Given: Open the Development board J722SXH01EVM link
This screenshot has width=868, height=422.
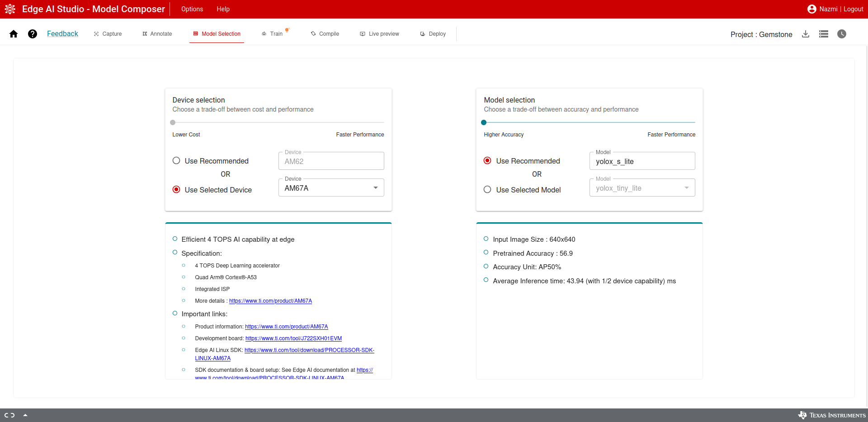Looking at the screenshot, I should (294, 338).
